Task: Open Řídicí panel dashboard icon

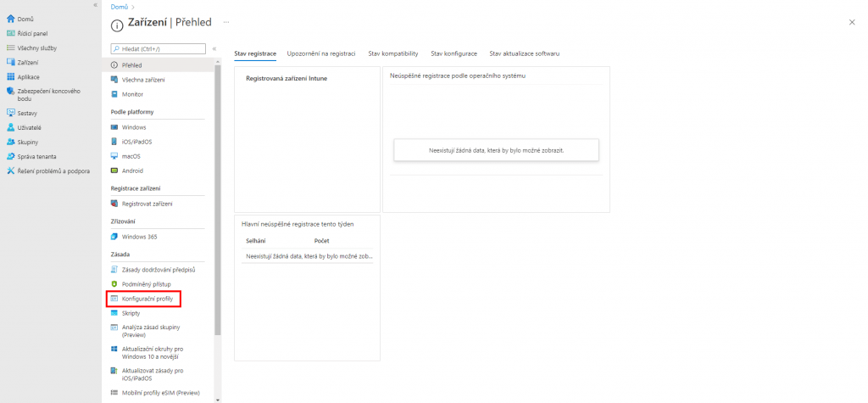Action: [x=11, y=33]
